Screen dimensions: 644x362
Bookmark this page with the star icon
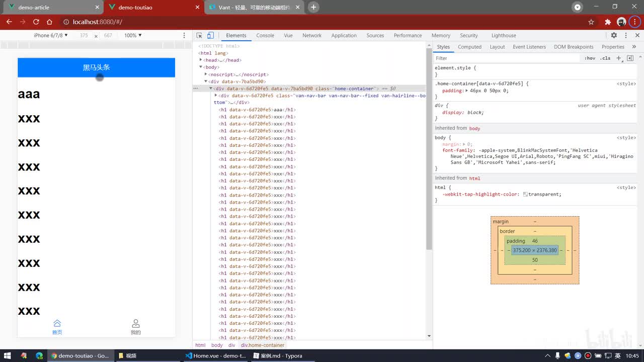591,22
